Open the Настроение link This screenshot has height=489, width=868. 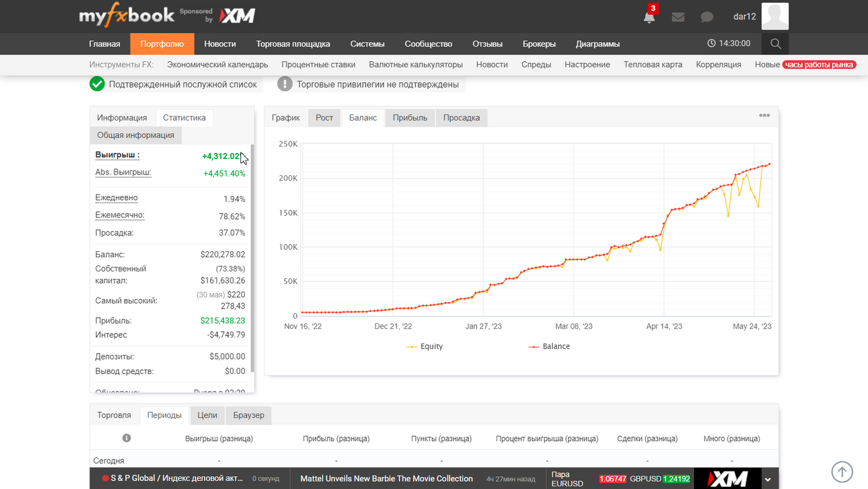tap(587, 65)
